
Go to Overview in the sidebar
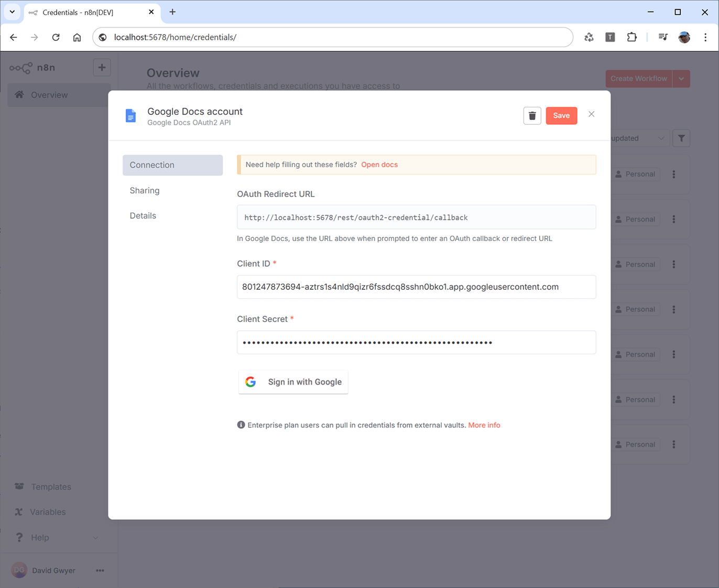59,95
